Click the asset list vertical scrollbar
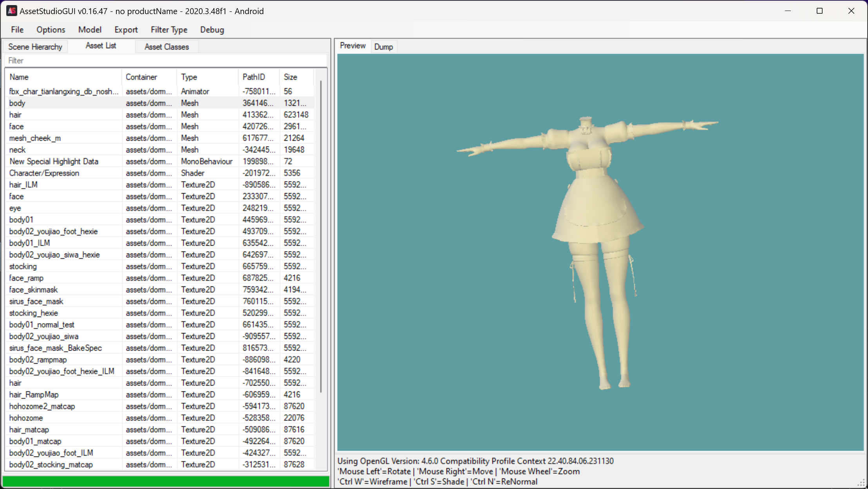Screen dimensions: 868x489 click(321, 235)
